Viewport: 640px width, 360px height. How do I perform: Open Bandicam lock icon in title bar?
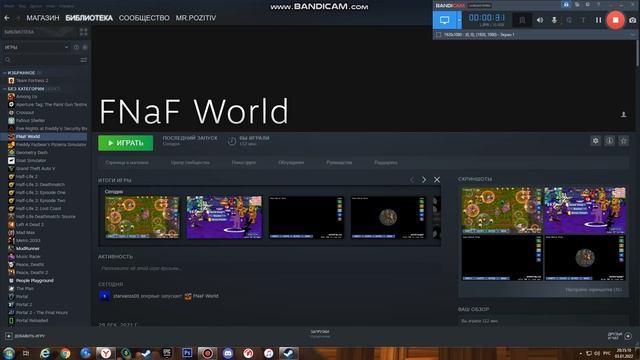(x=566, y=4)
